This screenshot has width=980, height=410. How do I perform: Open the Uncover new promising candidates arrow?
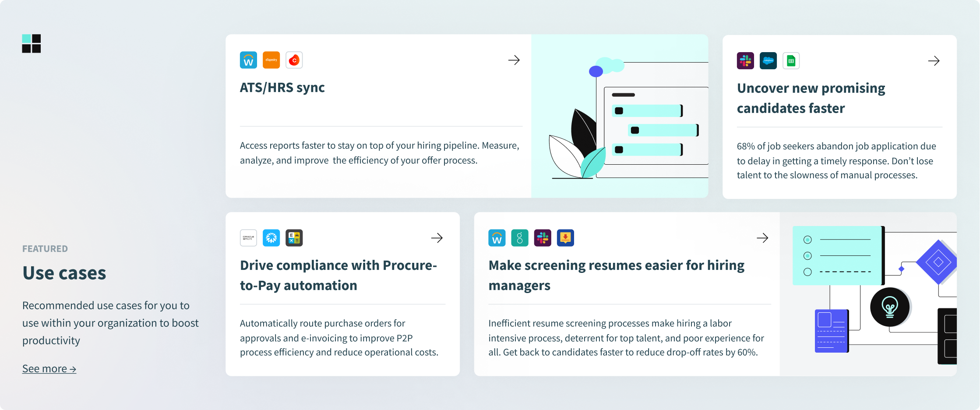click(934, 61)
